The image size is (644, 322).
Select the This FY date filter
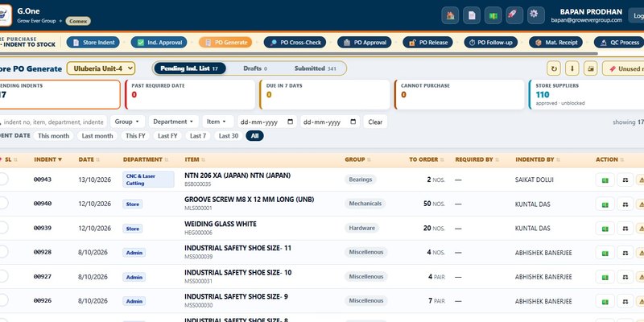(x=135, y=136)
